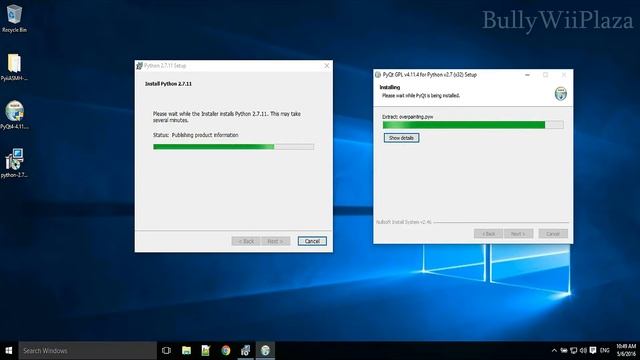Click the PyQt Setup title bar icon
The image size is (640, 360).
(378, 75)
